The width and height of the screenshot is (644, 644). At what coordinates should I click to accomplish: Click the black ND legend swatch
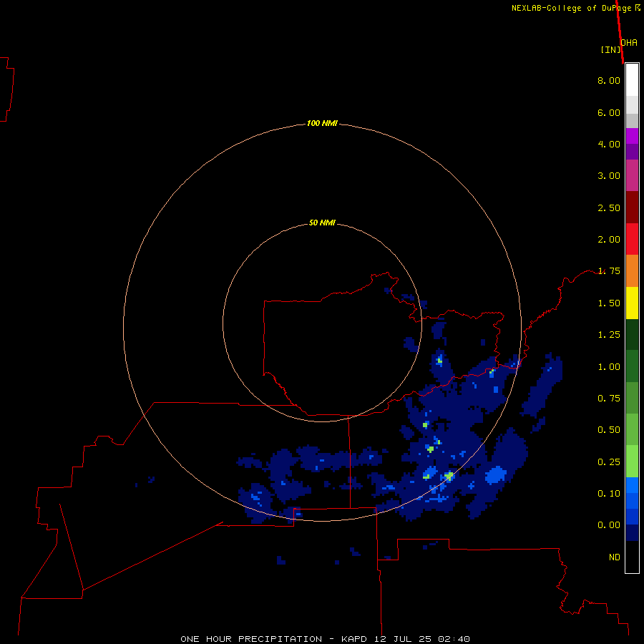(x=632, y=557)
